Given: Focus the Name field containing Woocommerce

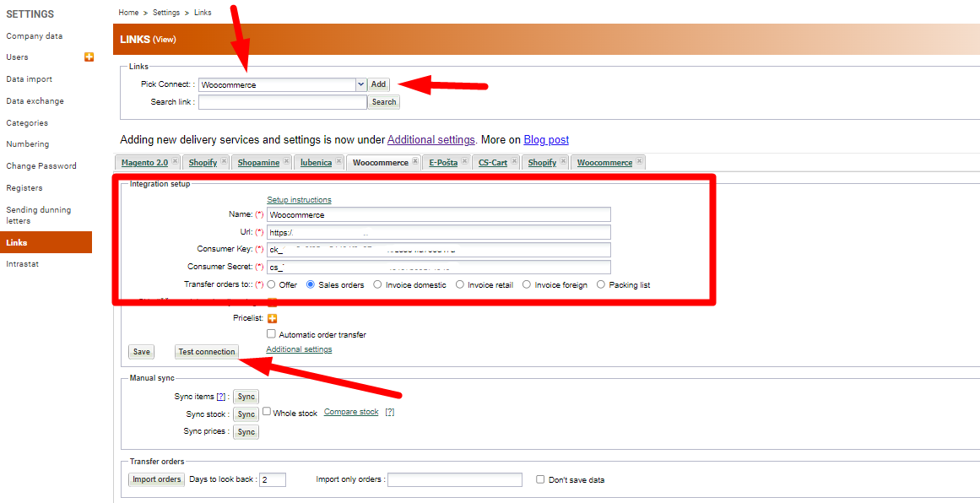Looking at the screenshot, I should point(439,214).
